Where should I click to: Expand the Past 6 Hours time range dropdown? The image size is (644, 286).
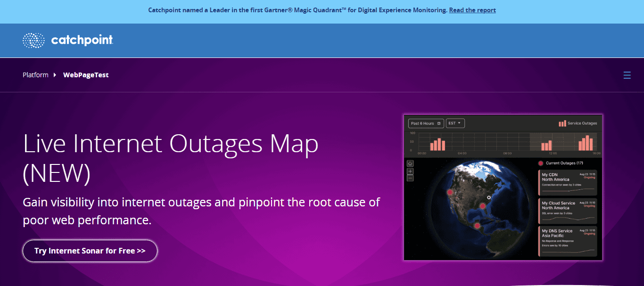coord(426,123)
